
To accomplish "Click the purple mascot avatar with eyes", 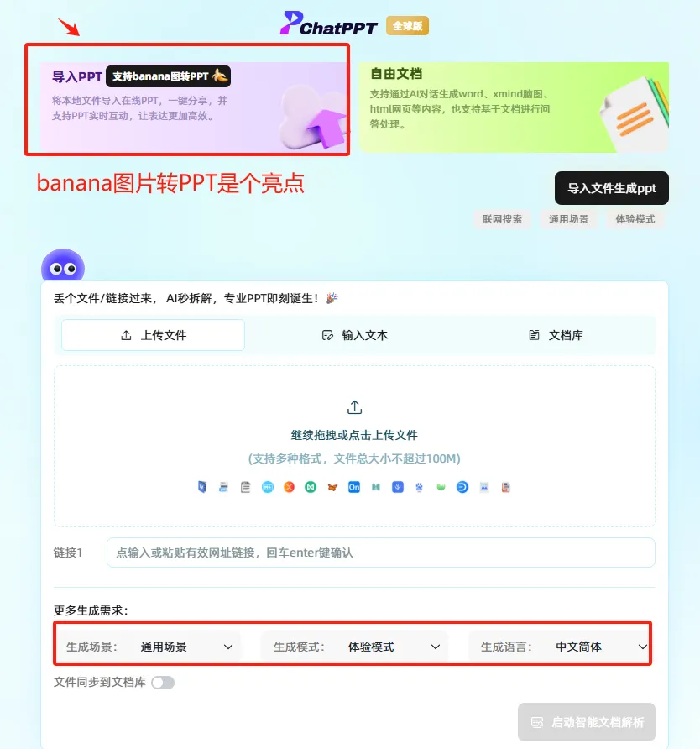I will click(63, 265).
